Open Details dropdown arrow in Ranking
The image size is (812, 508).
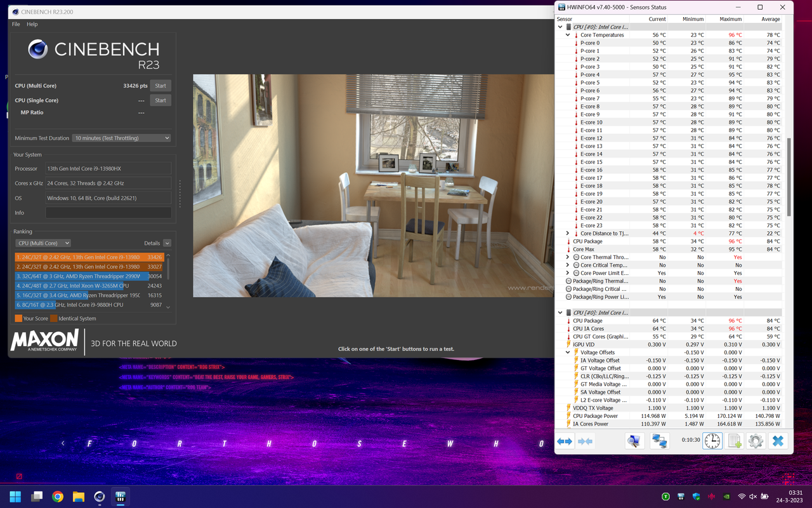point(167,243)
